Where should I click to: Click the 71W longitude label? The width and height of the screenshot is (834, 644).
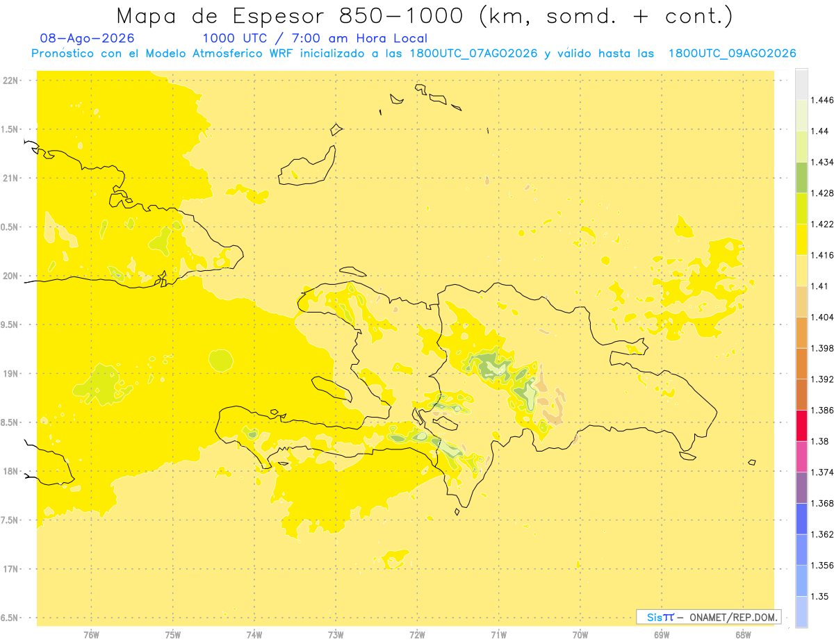pyautogui.click(x=498, y=634)
